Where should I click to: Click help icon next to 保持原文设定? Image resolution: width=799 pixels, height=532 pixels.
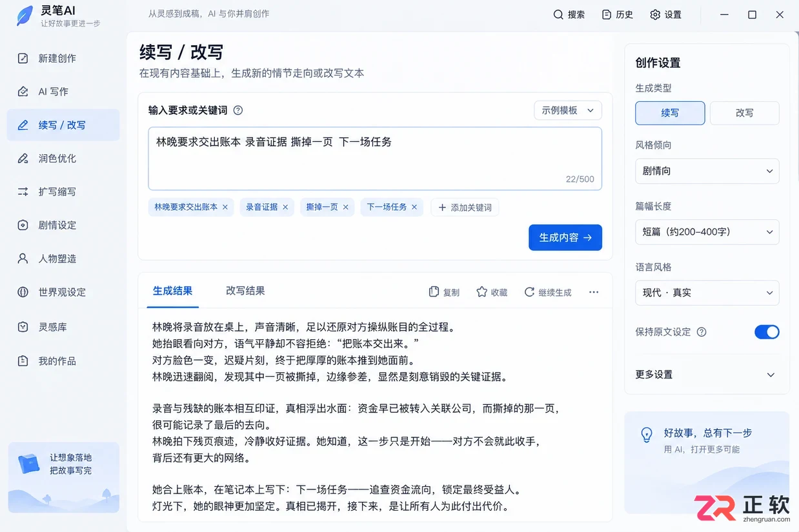tap(702, 332)
